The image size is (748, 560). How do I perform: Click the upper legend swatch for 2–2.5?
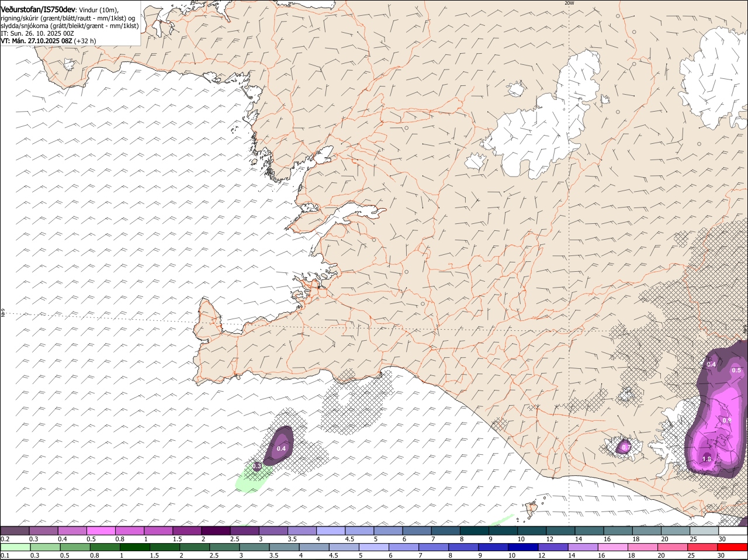(x=216, y=530)
